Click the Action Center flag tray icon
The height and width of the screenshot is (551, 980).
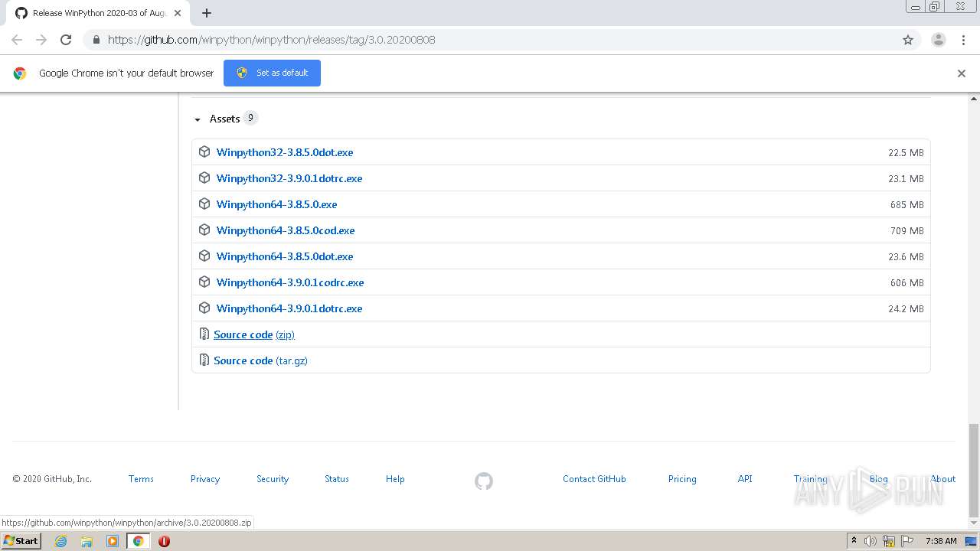click(908, 541)
